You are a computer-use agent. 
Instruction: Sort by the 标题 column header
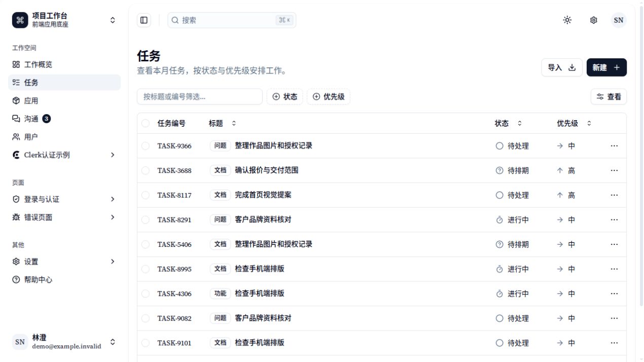[x=222, y=123]
